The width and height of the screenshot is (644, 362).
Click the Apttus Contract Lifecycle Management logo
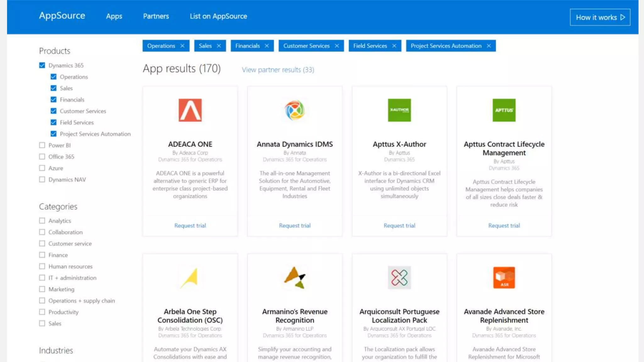pos(504,110)
